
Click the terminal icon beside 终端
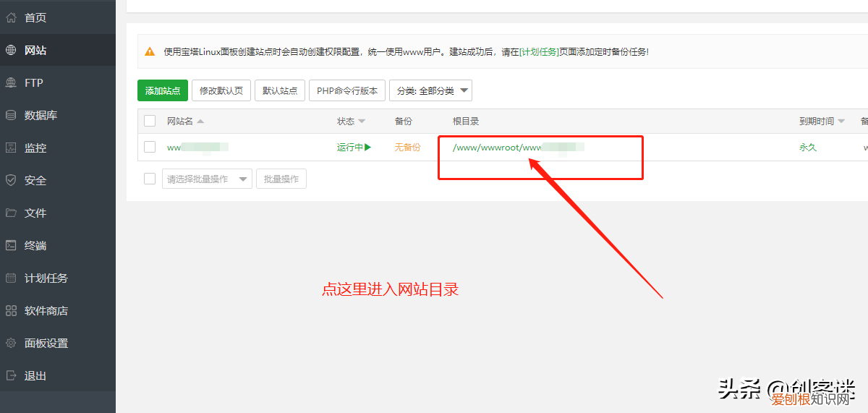pyautogui.click(x=11, y=245)
